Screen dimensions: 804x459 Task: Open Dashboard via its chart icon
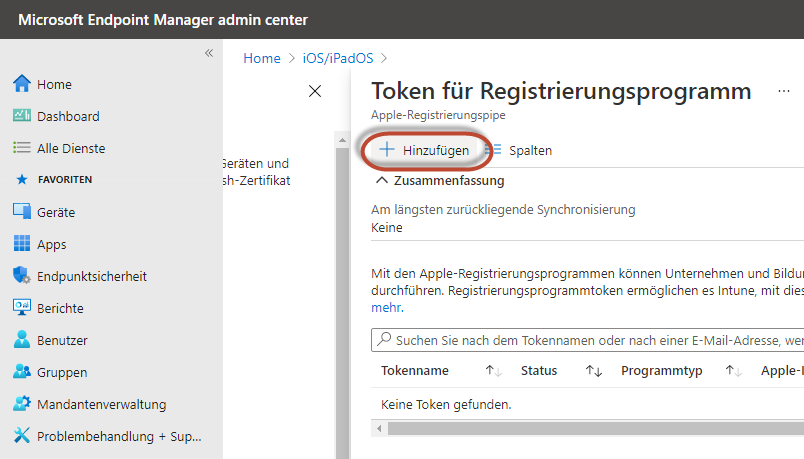pyautogui.click(x=22, y=116)
